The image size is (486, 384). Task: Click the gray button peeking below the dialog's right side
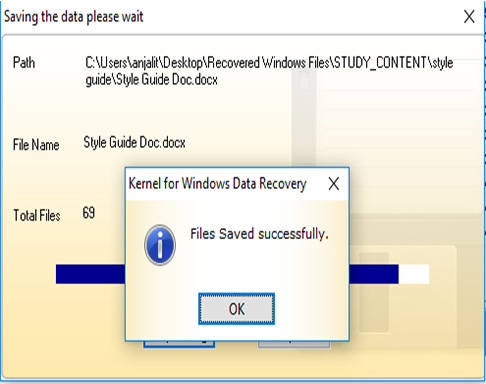294,345
